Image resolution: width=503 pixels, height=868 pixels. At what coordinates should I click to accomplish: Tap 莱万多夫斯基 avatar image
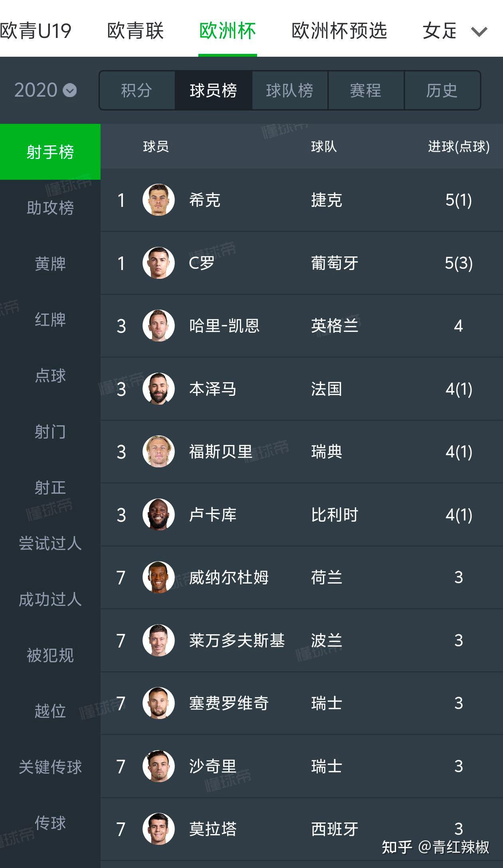point(158,640)
